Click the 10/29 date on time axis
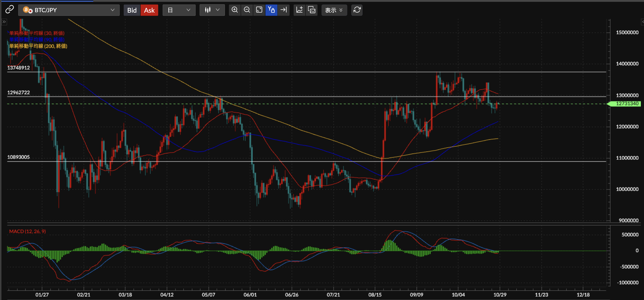 coord(500,295)
